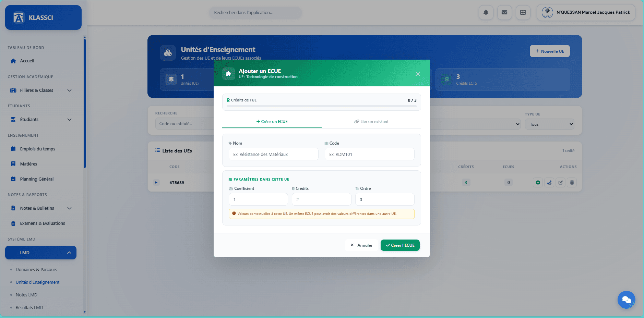This screenshot has height=318, width=644.
Task: Click the Code input field
Action: (x=369, y=155)
